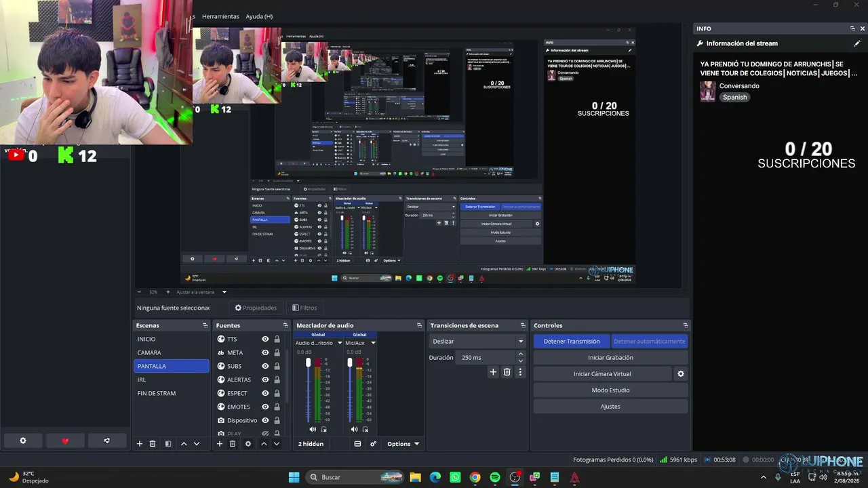868x488 pixels.
Task: Move source up in Fuentes list
Action: coord(264,444)
